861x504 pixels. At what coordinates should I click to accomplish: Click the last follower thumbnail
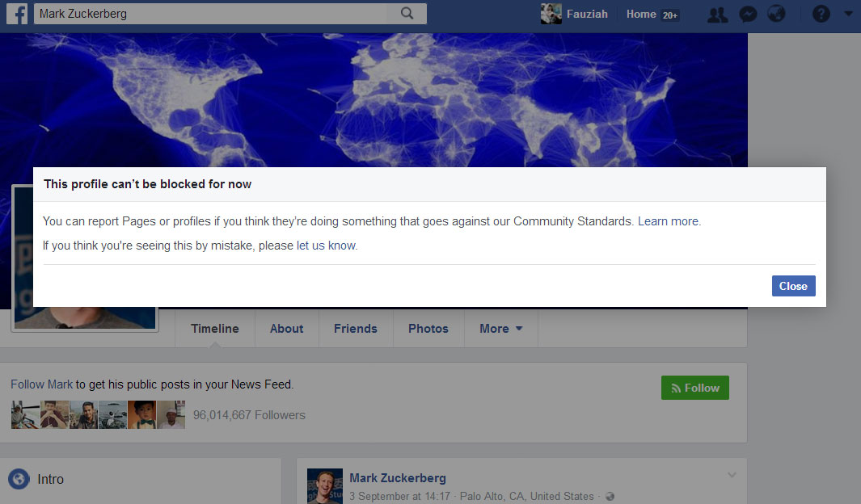pyautogui.click(x=171, y=414)
